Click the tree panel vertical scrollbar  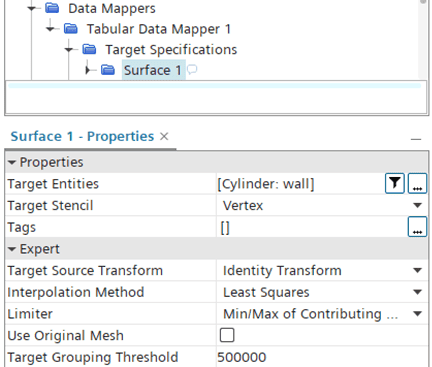(x=423, y=39)
